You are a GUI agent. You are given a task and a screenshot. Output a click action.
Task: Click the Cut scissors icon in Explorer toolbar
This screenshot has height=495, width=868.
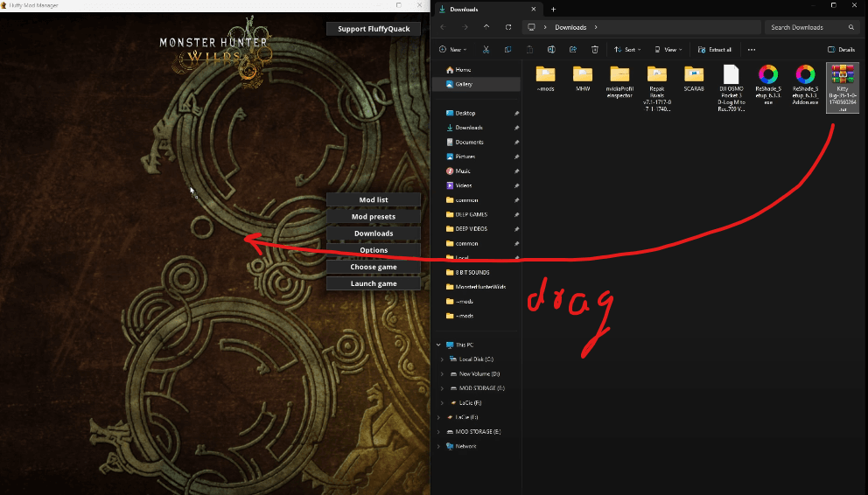486,50
